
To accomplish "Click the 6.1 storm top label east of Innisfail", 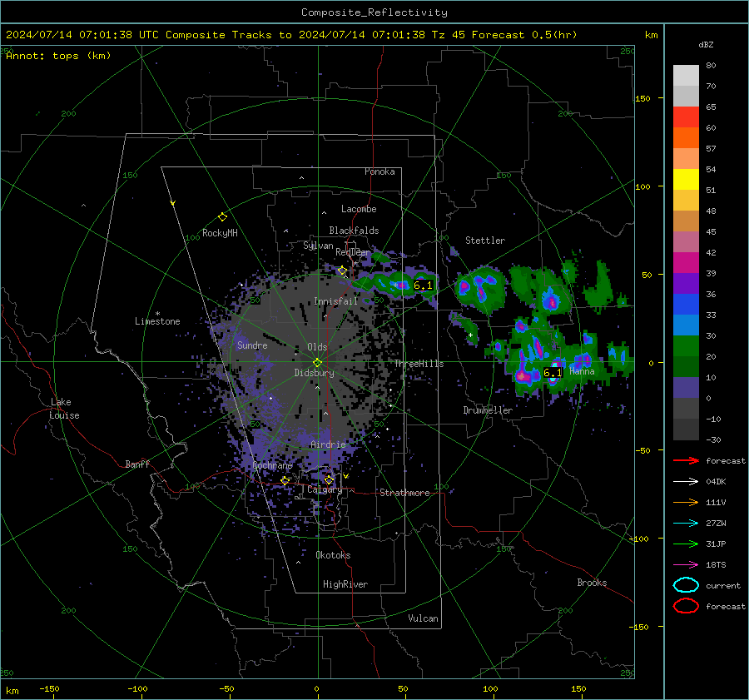I will [x=423, y=285].
